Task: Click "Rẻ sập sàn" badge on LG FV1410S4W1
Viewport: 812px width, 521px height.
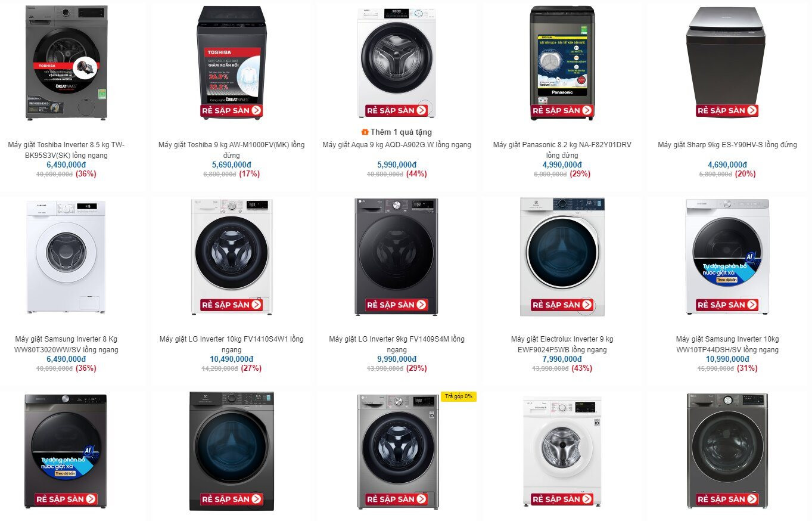Action: (x=231, y=305)
